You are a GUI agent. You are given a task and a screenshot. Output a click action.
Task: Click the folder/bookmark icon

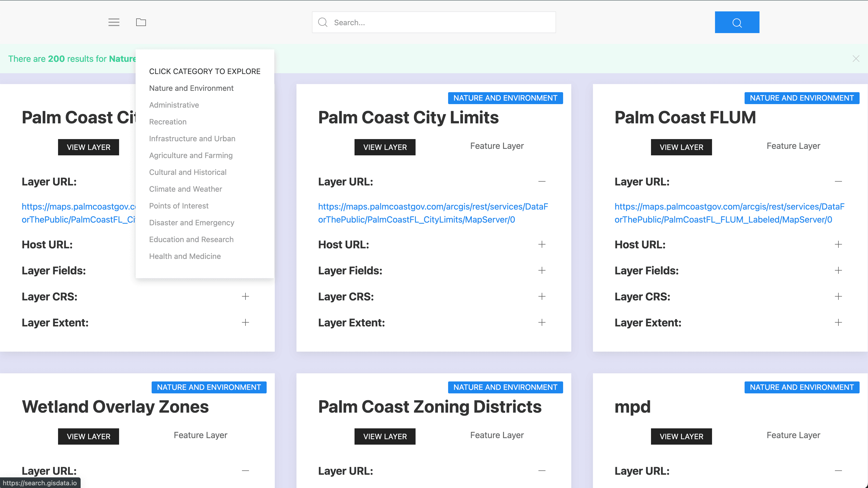tap(141, 22)
